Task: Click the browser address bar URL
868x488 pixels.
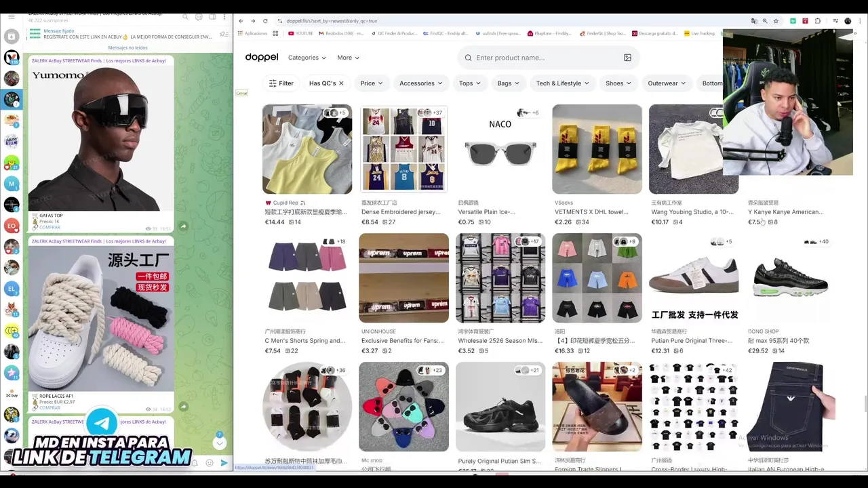Action: [x=332, y=21]
